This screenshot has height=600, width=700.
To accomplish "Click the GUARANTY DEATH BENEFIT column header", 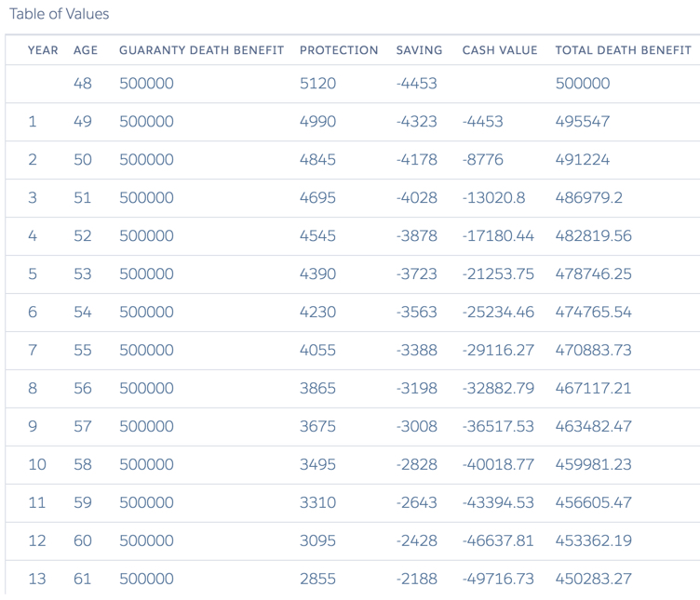I will pyautogui.click(x=201, y=50).
